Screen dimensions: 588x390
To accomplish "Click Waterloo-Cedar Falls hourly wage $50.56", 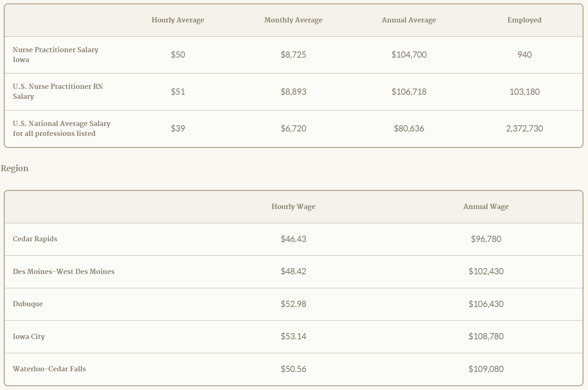I will pyautogui.click(x=293, y=369).
